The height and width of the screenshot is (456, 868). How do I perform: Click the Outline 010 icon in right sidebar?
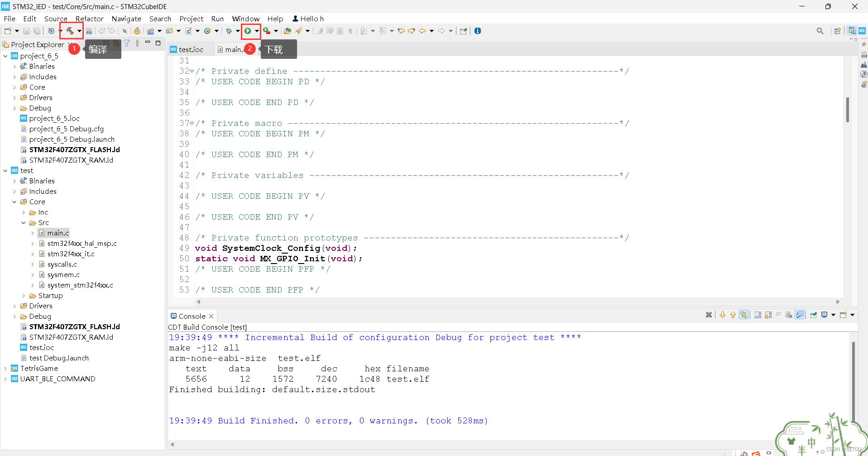point(863,54)
